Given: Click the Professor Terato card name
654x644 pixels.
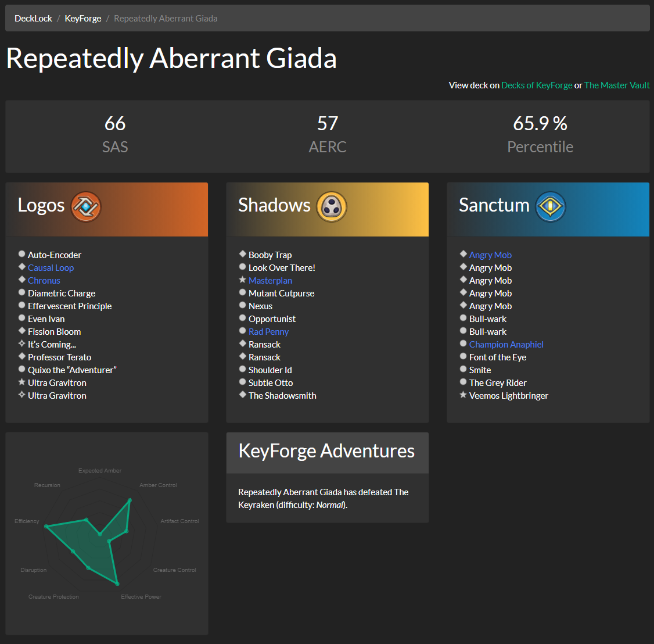Looking at the screenshot, I should tap(60, 357).
